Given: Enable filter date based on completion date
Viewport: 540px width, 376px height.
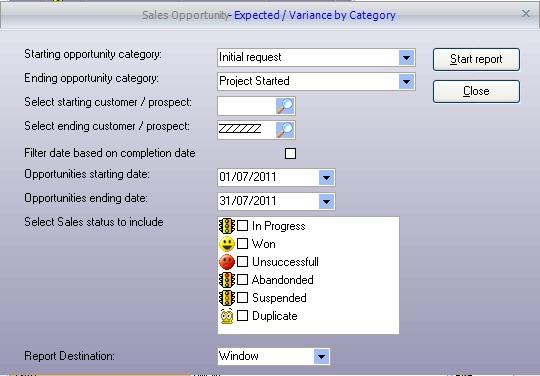Looking at the screenshot, I should click(290, 153).
